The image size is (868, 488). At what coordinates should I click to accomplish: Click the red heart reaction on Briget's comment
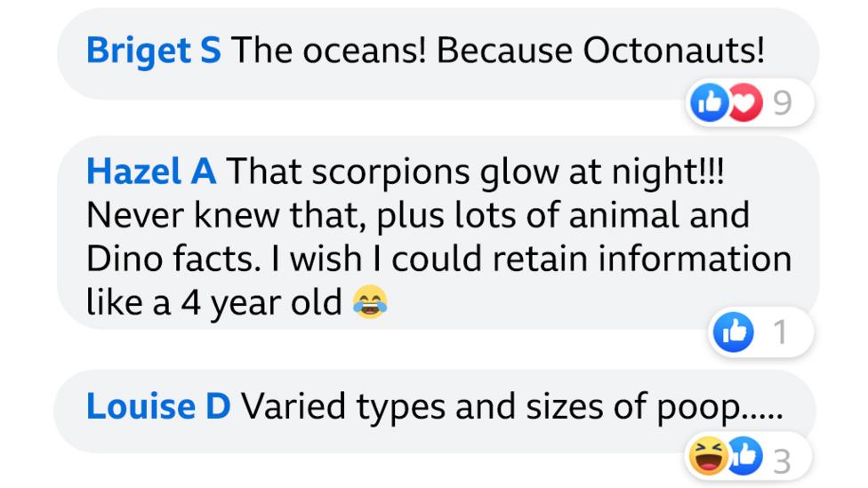pyautogui.click(x=744, y=104)
